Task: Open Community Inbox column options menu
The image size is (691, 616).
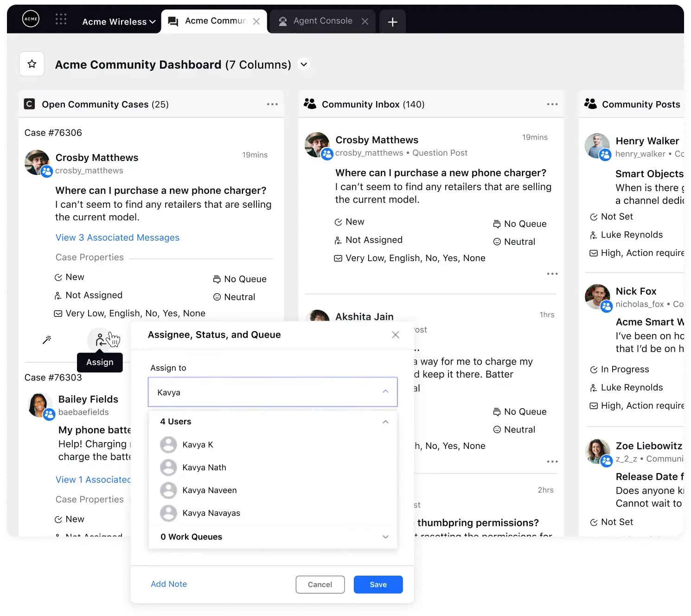Action: coord(552,104)
